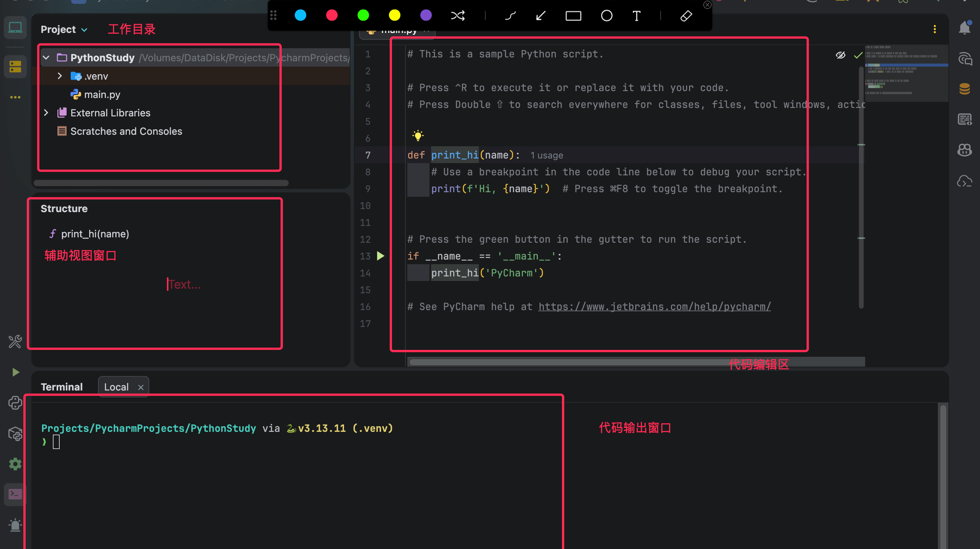This screenshot has width=980, height=549.
Task: Select the rectangle shape annotation tool
Action: [573, 16]
